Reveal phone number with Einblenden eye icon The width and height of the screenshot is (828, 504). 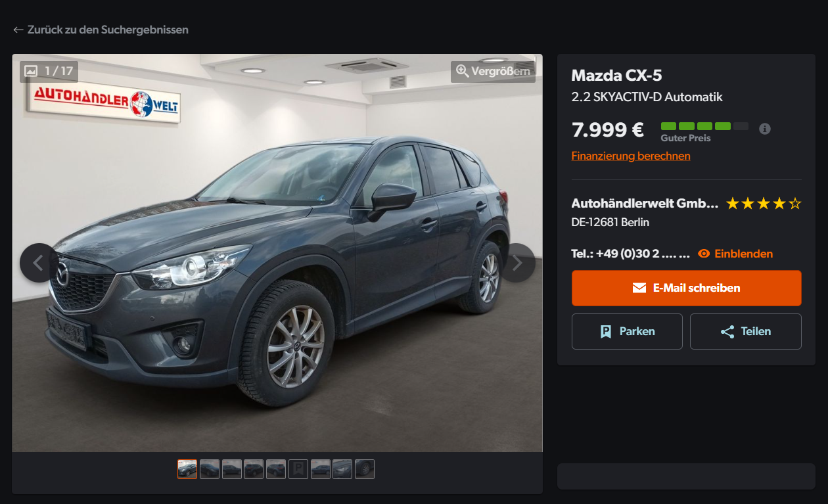(735, 254)
